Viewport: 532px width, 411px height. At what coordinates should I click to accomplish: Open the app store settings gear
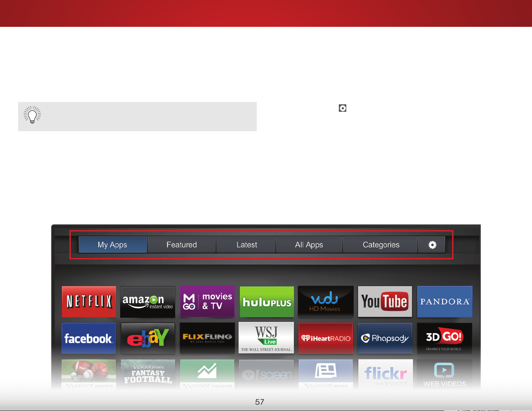coord(432,245)
